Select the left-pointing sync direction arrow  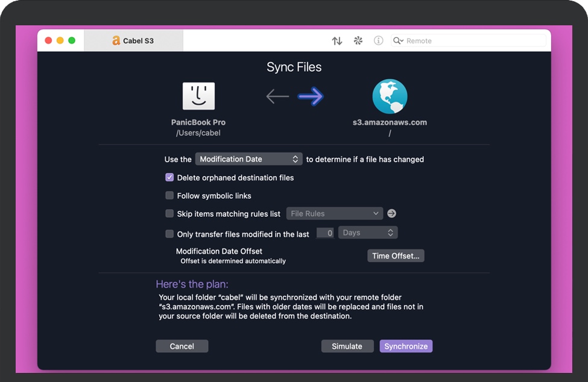tap(277, 96)
